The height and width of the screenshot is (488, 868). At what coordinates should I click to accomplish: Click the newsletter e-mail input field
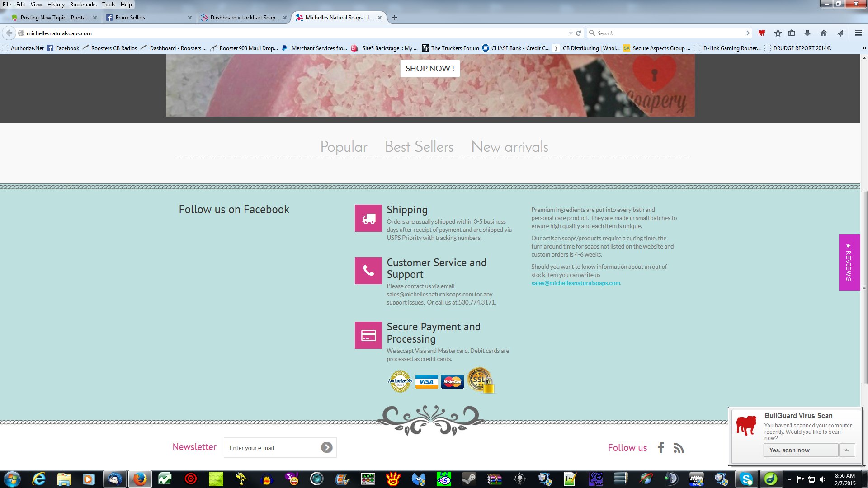click(271, 448)
